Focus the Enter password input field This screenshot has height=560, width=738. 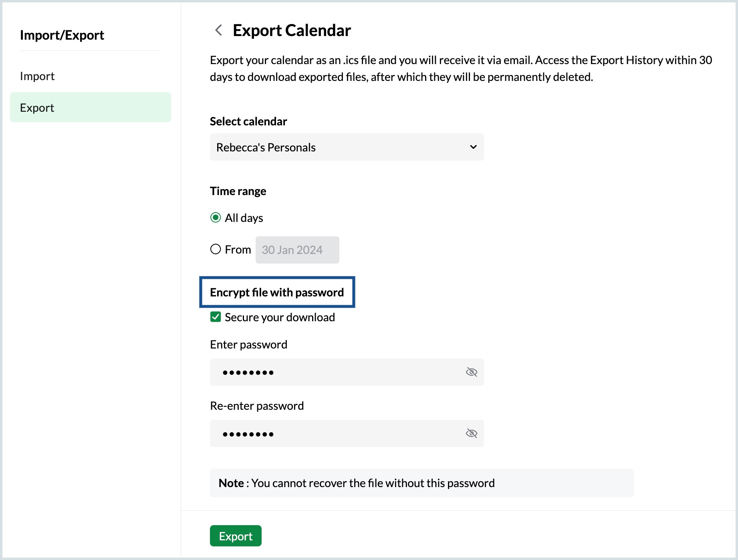pyautogui.click(x=337, y=372)
